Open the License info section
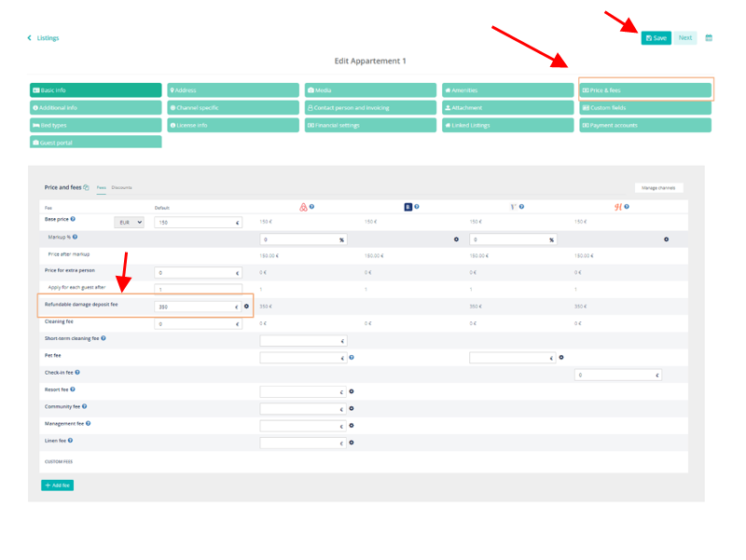Screen dimensions: 746x560 tap(233, 126)
